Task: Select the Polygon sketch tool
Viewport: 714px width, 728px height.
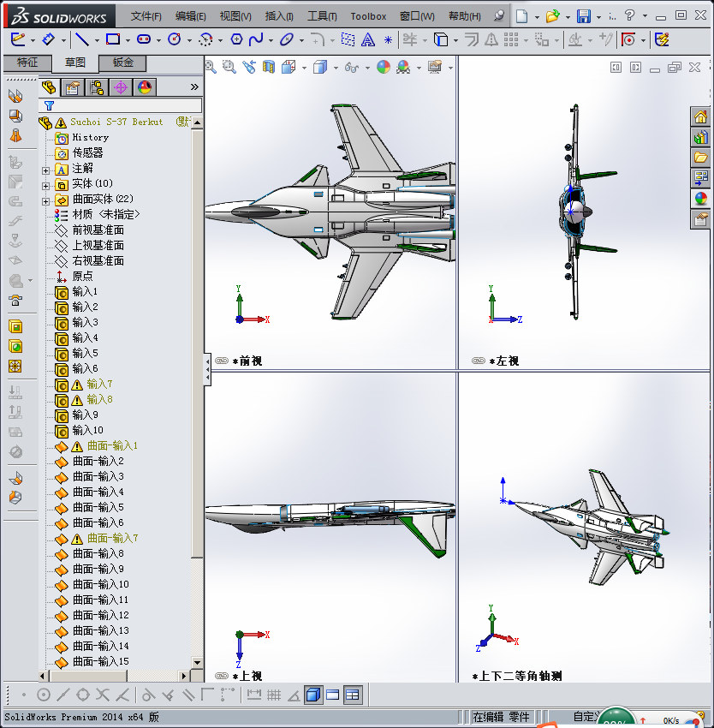Action: (x=236, y=40)
